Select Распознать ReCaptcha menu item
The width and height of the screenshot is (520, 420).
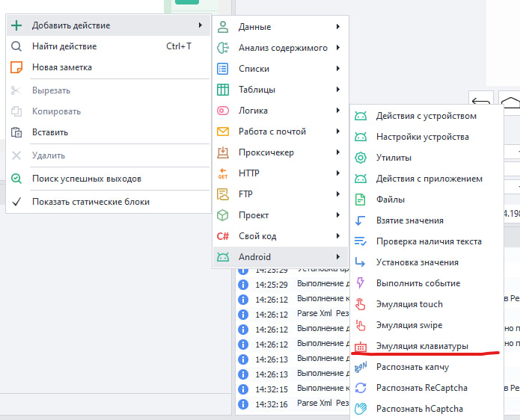tap(426, 388)
